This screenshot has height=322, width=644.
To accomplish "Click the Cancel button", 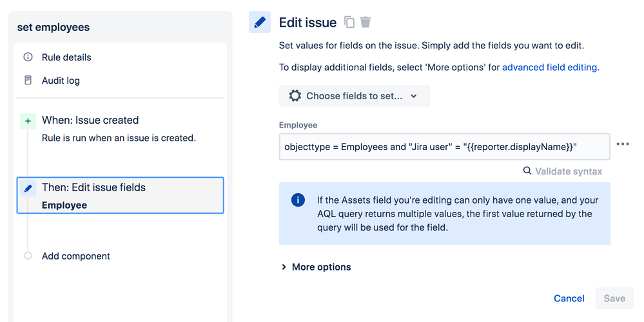I will [x=569, y=298].
